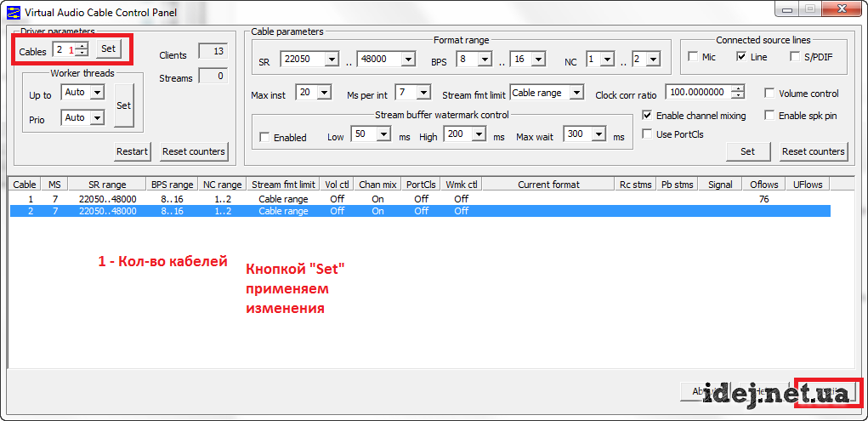Screen dimensions: 868x421
Task: Uncheck the Line source line checkbox
Action: click(x=741, y=56)
